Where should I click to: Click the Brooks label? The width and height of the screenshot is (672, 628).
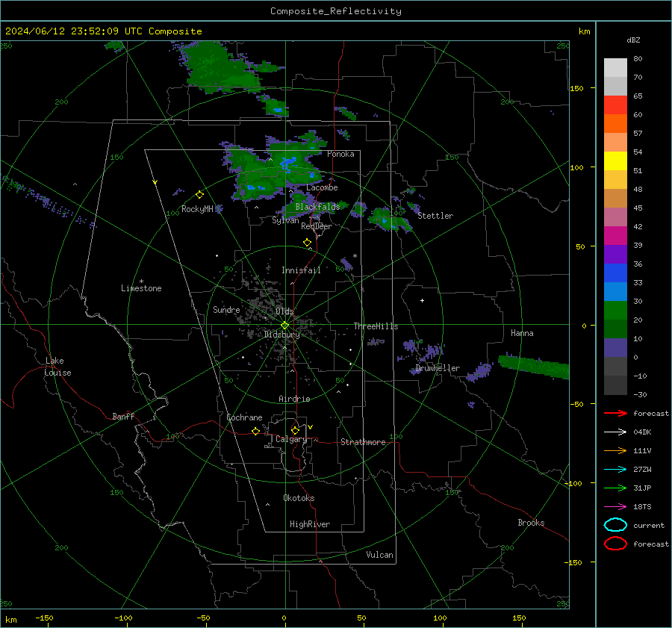coord(531,523)
